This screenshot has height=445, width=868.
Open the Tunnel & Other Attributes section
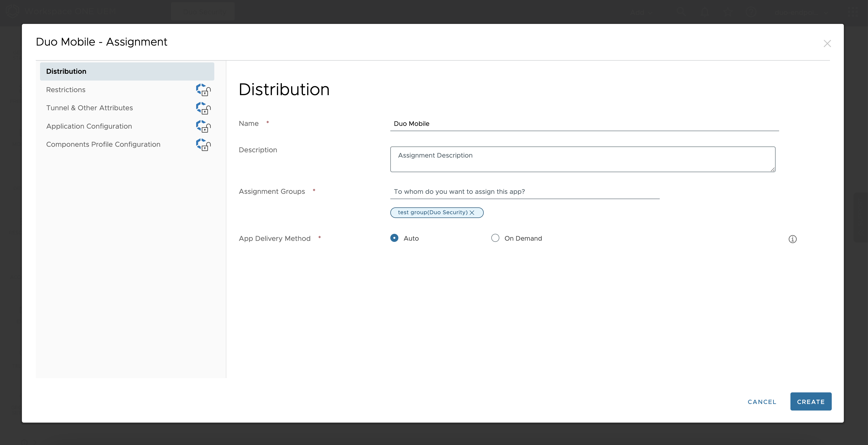click(x=89, y=108)
